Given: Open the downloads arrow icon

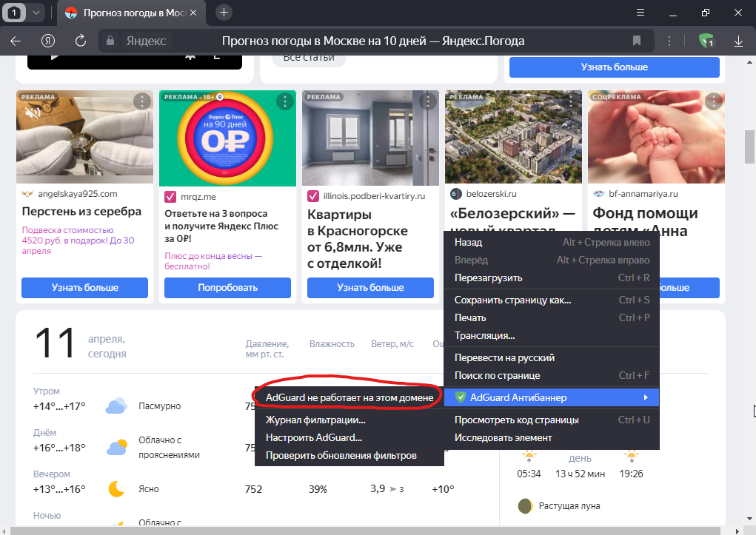Looking at the screenshot, I should 738,41.
